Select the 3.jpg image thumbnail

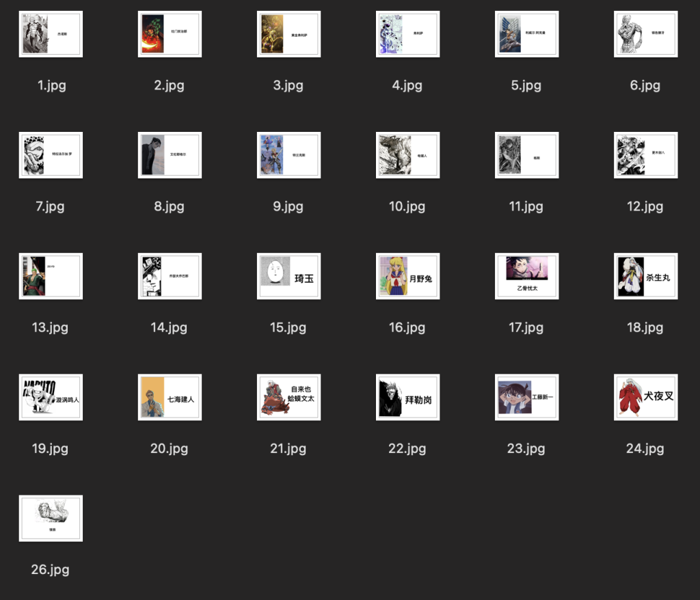[x=289, y=34]
